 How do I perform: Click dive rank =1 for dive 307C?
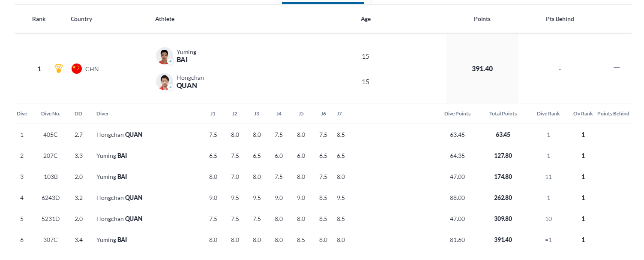point(548,240)
